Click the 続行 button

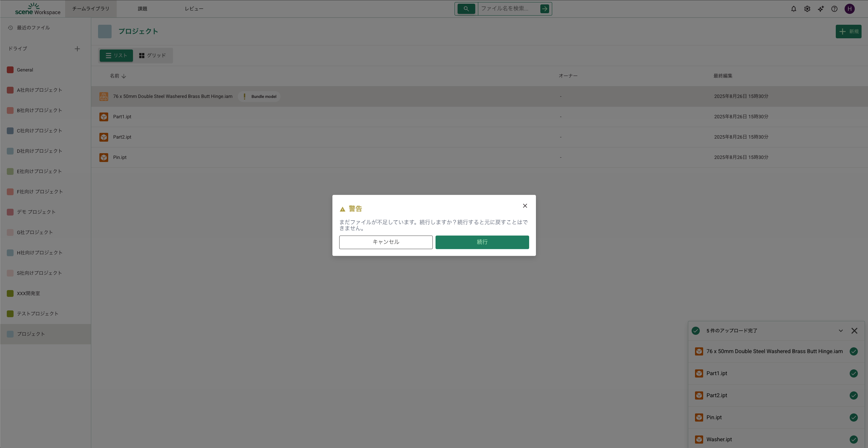pyautogui.click(x=482, y=242)
